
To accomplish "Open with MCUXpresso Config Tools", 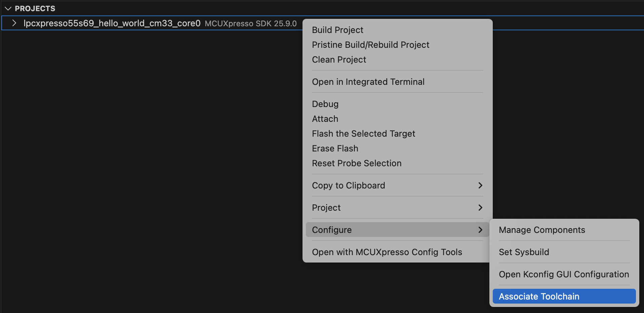I will click(387, 252).
